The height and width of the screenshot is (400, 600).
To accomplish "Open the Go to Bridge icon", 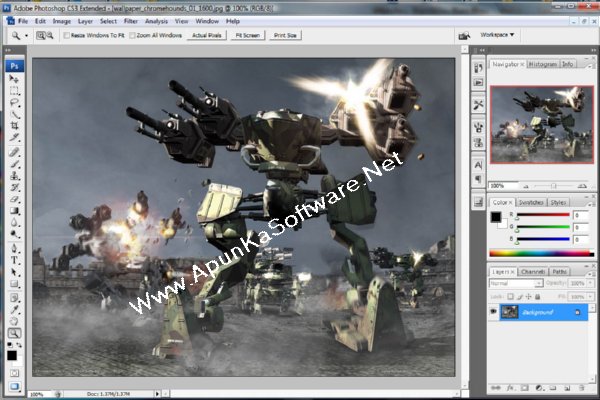I will 464,36.
